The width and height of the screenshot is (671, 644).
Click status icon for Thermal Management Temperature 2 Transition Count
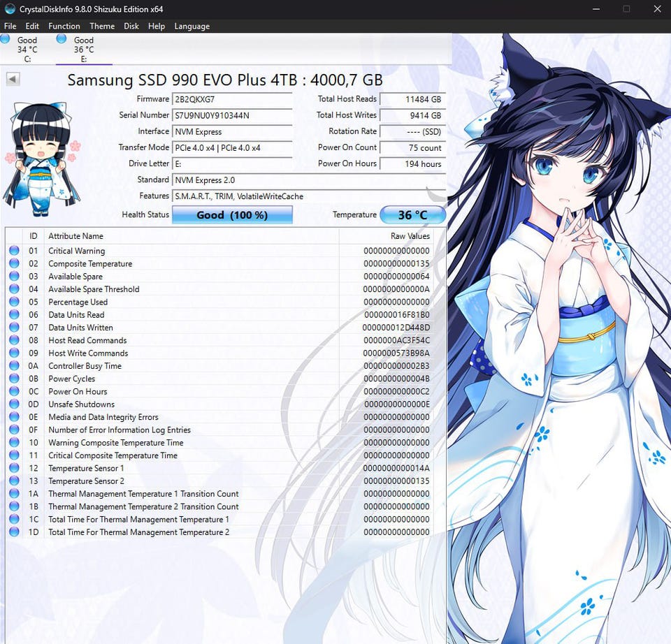tap(14, 506)
